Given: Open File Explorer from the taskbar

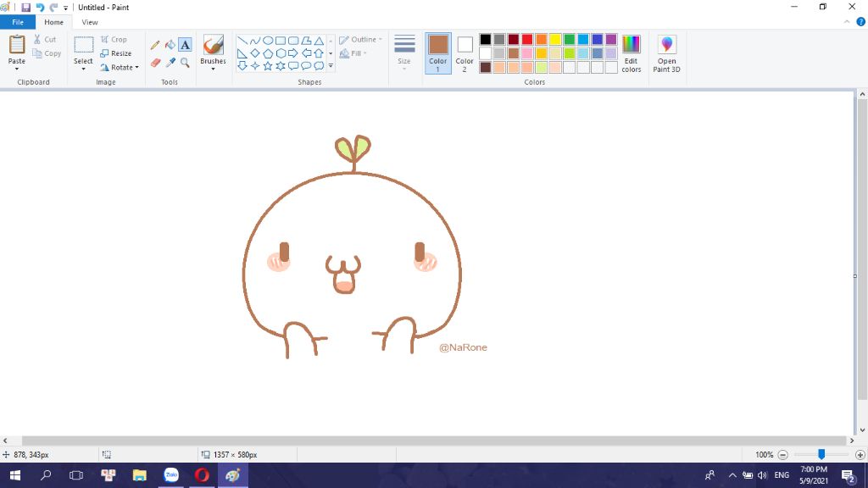Looking at the screenshot, I should 140,475.
